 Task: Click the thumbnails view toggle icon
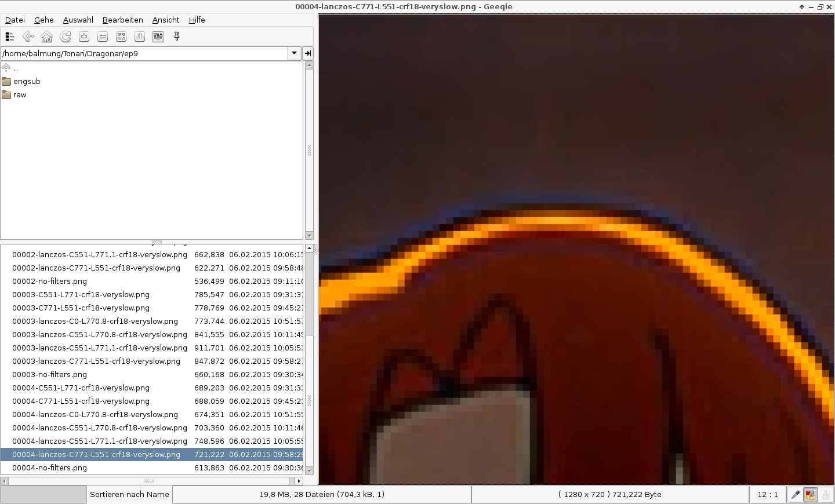[10, 36]
